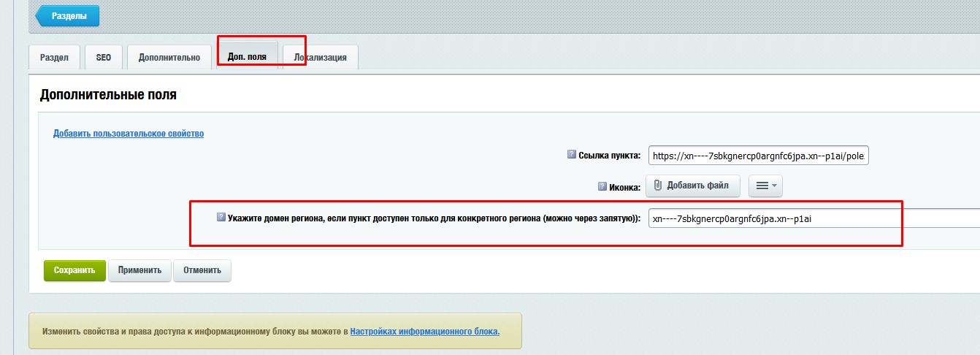The height and width of the screenshot is (355, 980).
Task: Click help icon beside Ссылка пункта
Action: [x=572, y=154]
